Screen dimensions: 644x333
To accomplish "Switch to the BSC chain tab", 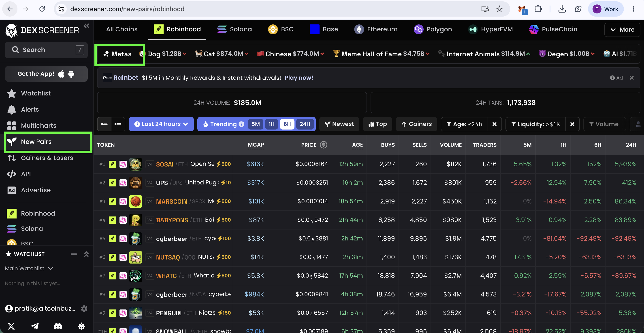I will click(281, 29).
